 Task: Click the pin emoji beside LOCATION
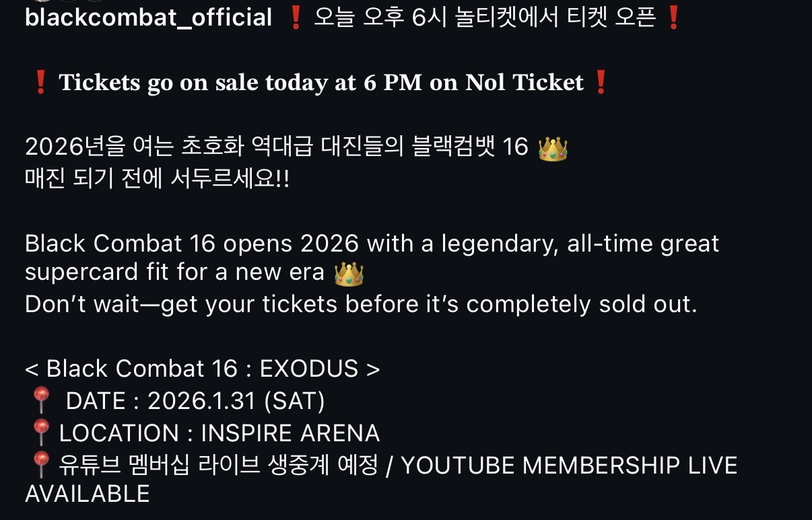coord(41,433)
